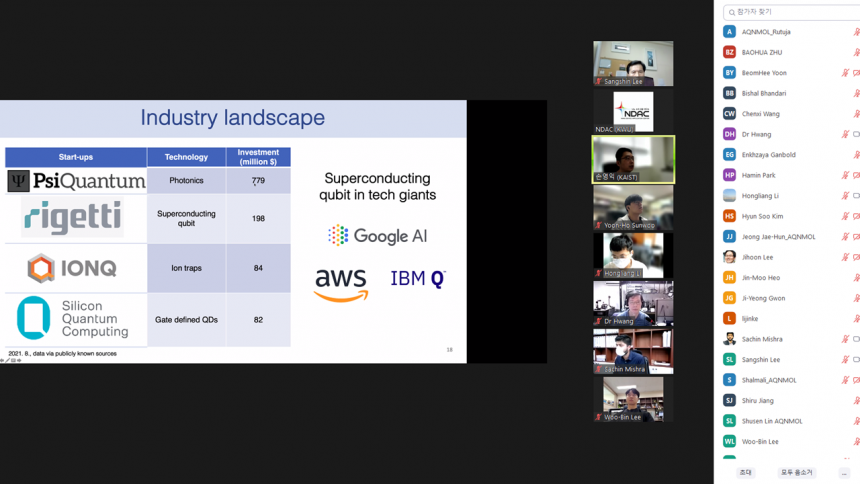Click the muted mic icon for Dr Hwang
This screenshot has height=484, width=860.
[845, 134]
